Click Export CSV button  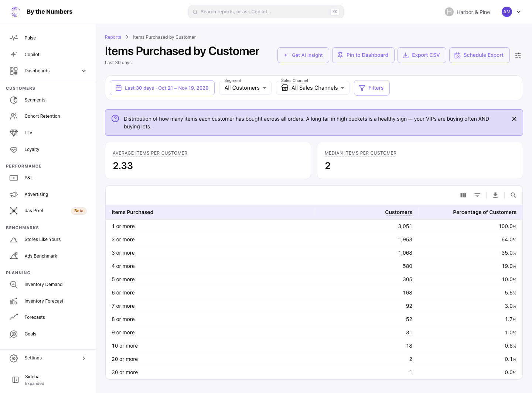[422, 55]
